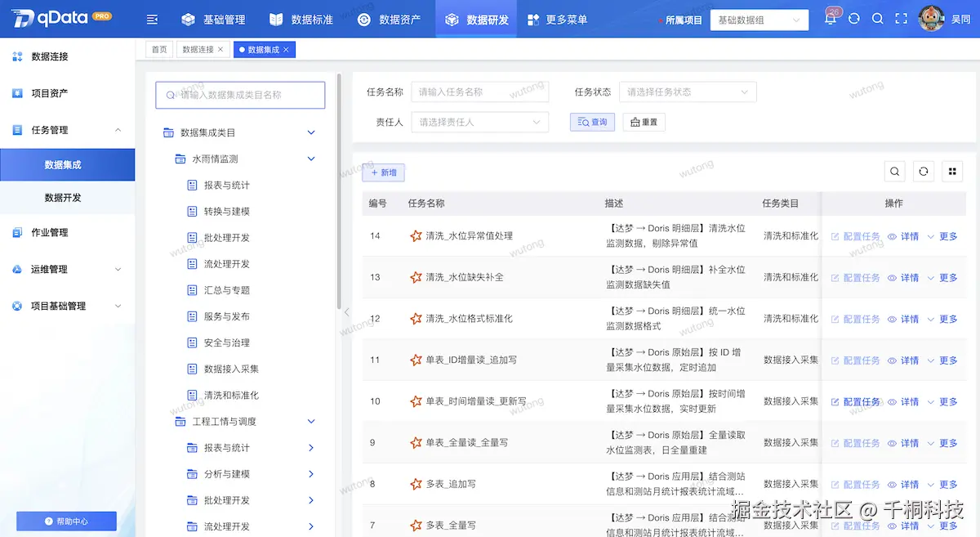Click the refresh icon above the task table

(922, 172)
